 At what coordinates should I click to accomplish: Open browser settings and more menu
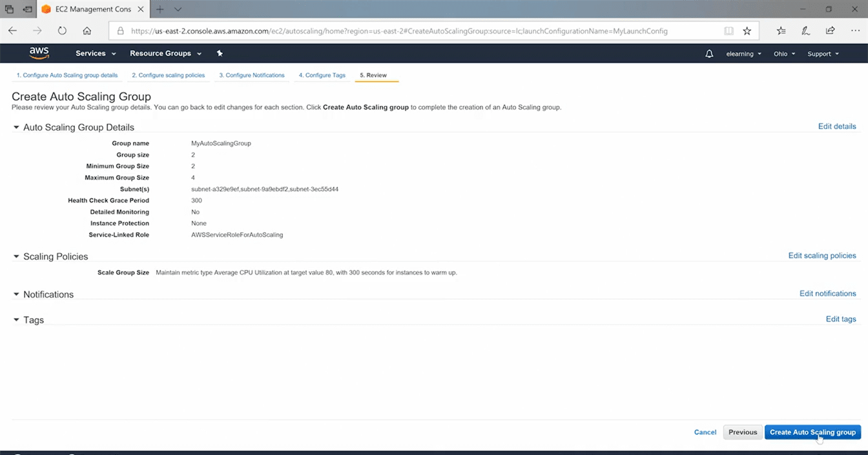coord(855,30)
